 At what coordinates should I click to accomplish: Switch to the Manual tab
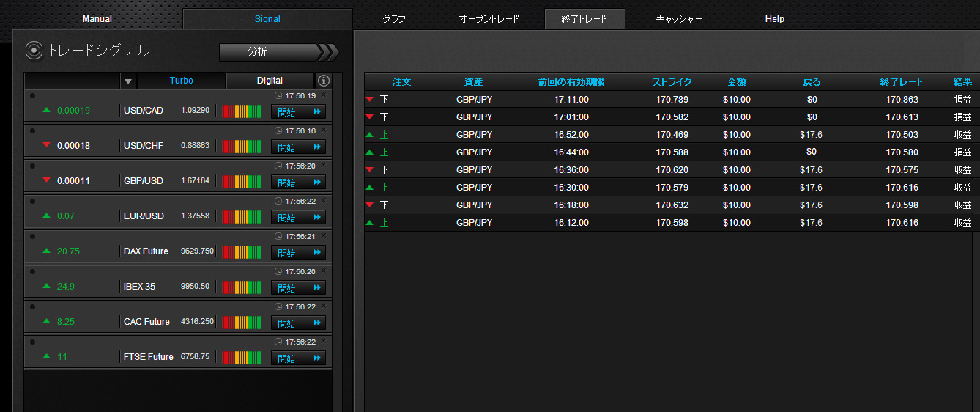pyautogui.click(x=97, y=19)
